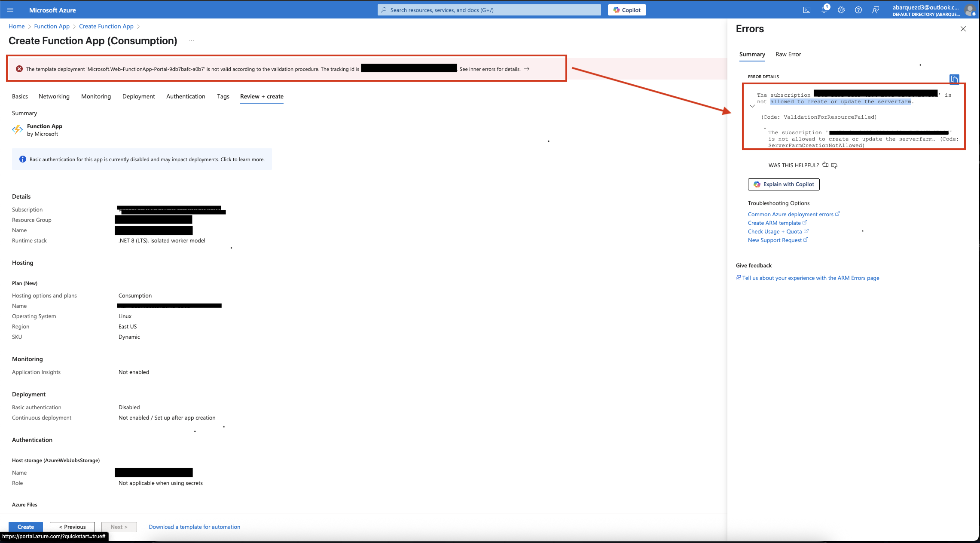Click the disabled Next button
This screenshot has width=980, height=543.
[x=119, y=527]
